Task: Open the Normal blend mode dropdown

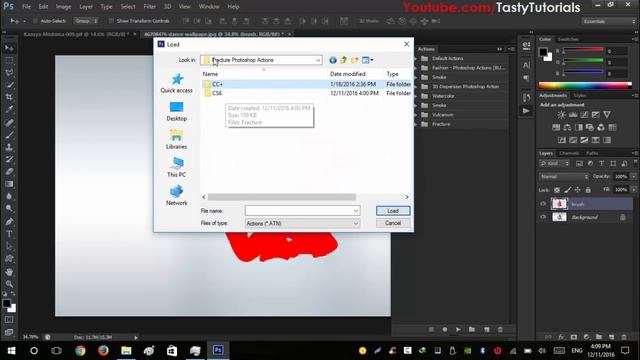Action: pos(564,177)
